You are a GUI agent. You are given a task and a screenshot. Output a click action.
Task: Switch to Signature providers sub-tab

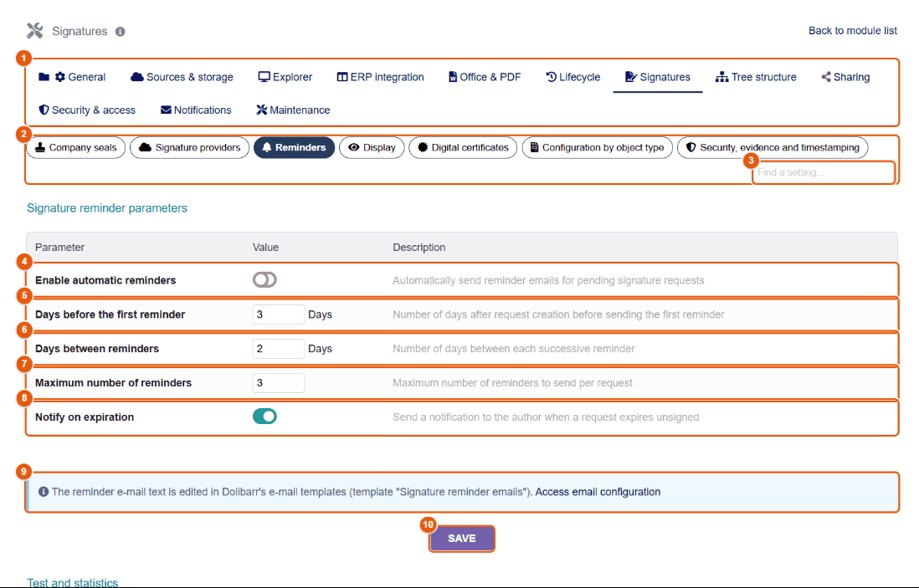190,147
